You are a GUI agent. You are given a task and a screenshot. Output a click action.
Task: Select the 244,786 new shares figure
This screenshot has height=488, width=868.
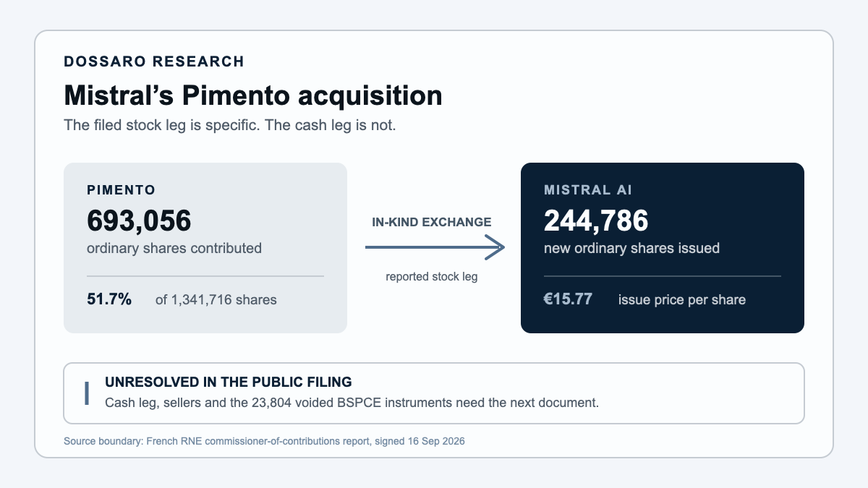(x=596, y=221)
